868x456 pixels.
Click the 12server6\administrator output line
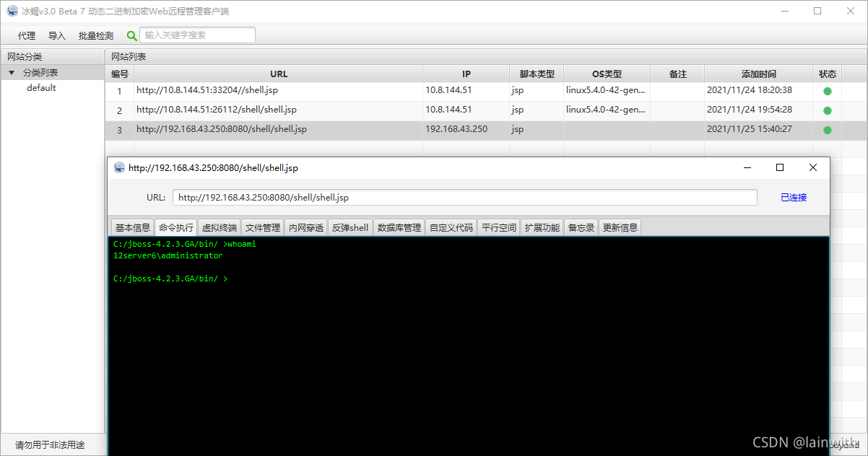[168, 255]
